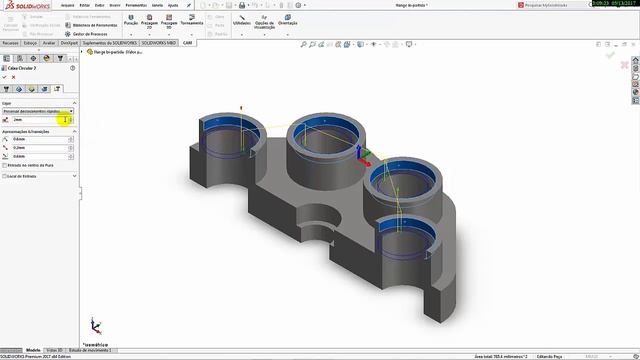Image resolution: width=640 pixels, height=360 pixels.
Task: Expand the Local de Entrada section
Action: coord(74,176)
